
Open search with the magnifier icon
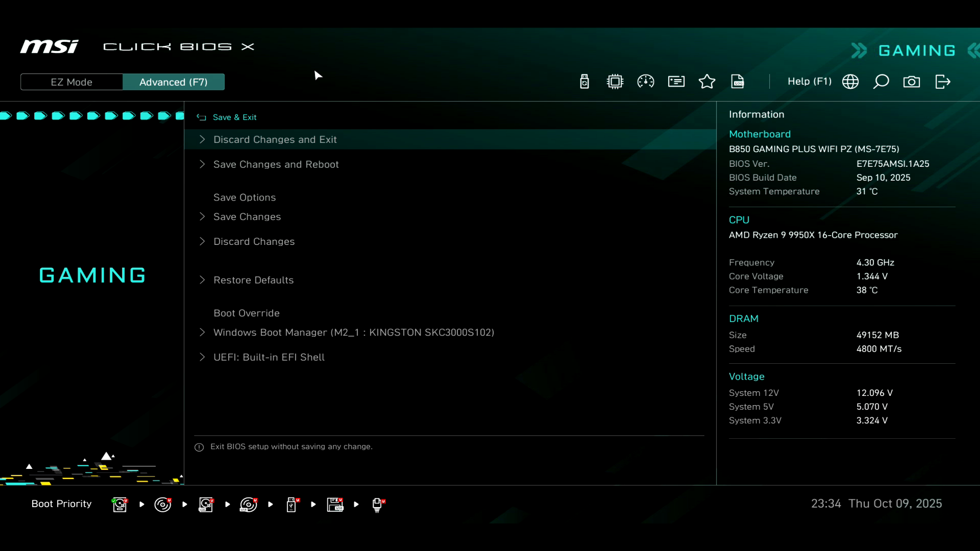coord(881,82)
